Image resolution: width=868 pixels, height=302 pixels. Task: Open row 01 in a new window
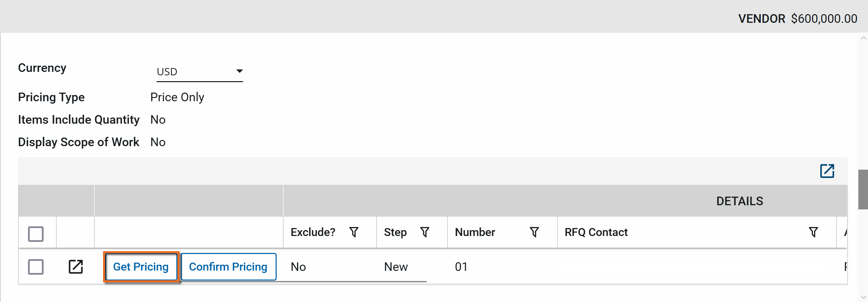tap(76, 267)
